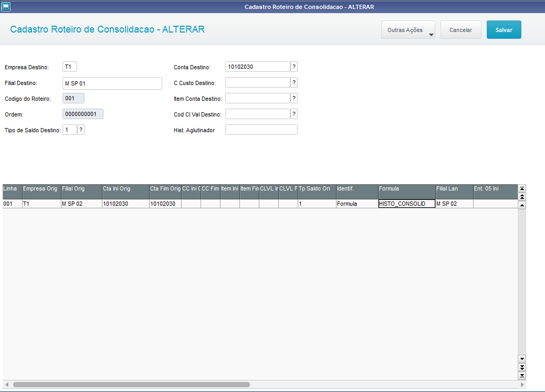Click the Filial Lan column header
Viewport: 545px width, 392px height.
[x=455, y=192]
